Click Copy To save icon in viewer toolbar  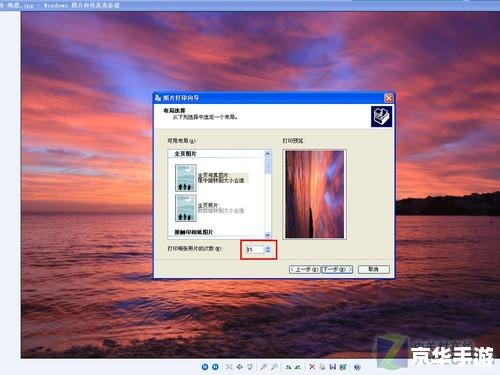pyautogui.click(x=333, y=367)
